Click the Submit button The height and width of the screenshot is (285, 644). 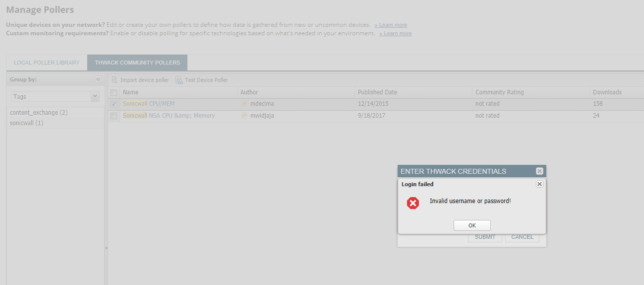point(485,237)
